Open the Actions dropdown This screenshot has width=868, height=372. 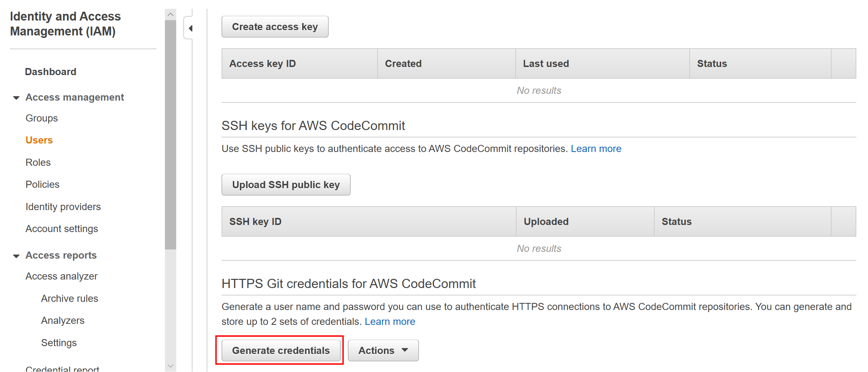click(x=383, y=350)
